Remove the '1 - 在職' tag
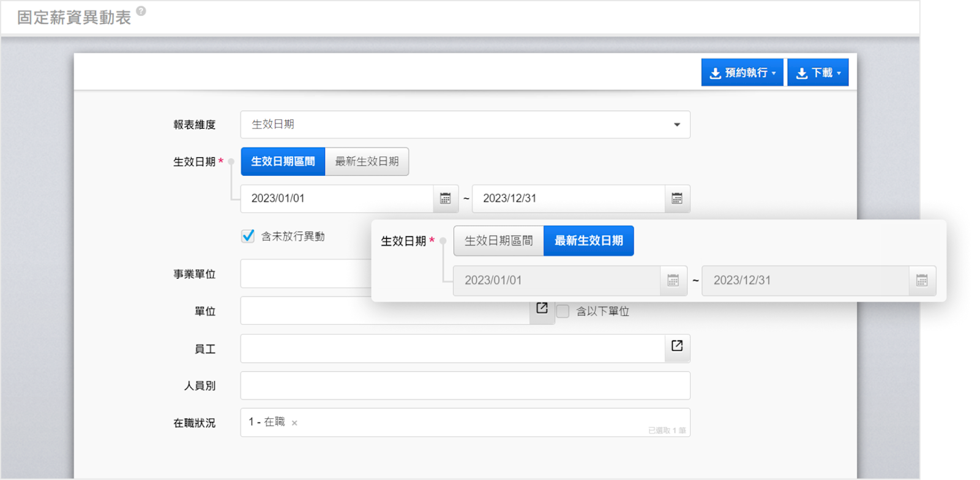This screenshot has height=480, width=980. [x=294, y=423]
